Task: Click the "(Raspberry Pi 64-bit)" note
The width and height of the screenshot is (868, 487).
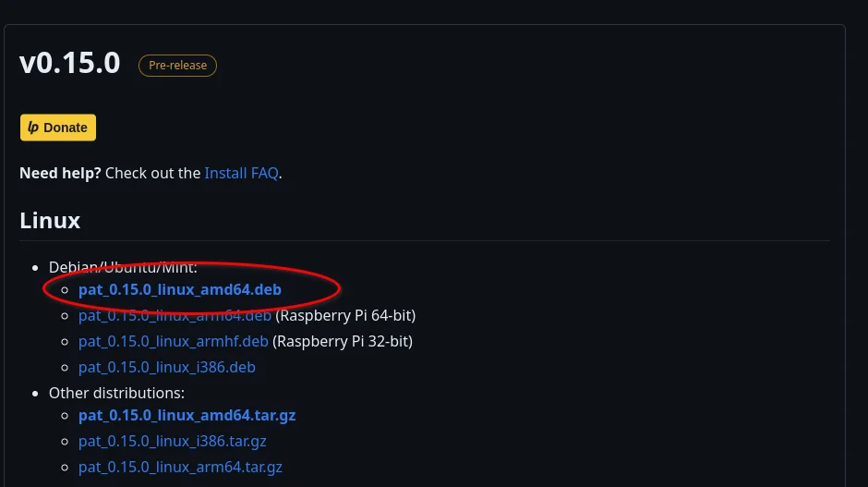Action: [345, 315]
